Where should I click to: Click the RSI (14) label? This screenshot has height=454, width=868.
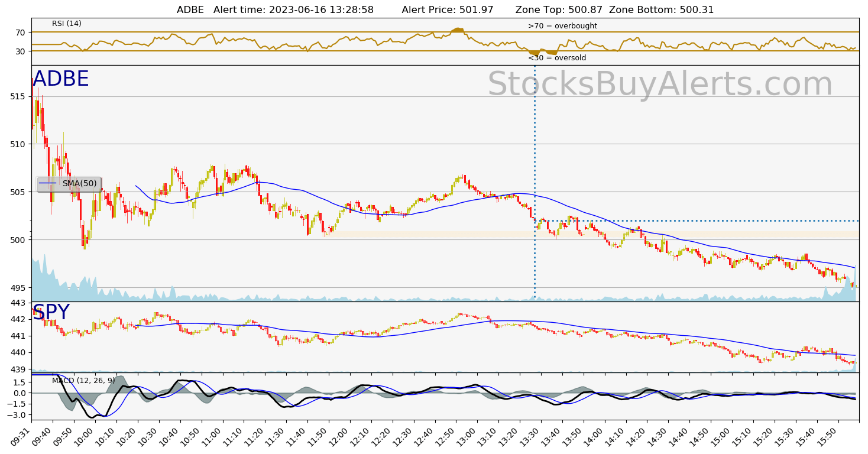click(x=67, y=24)
